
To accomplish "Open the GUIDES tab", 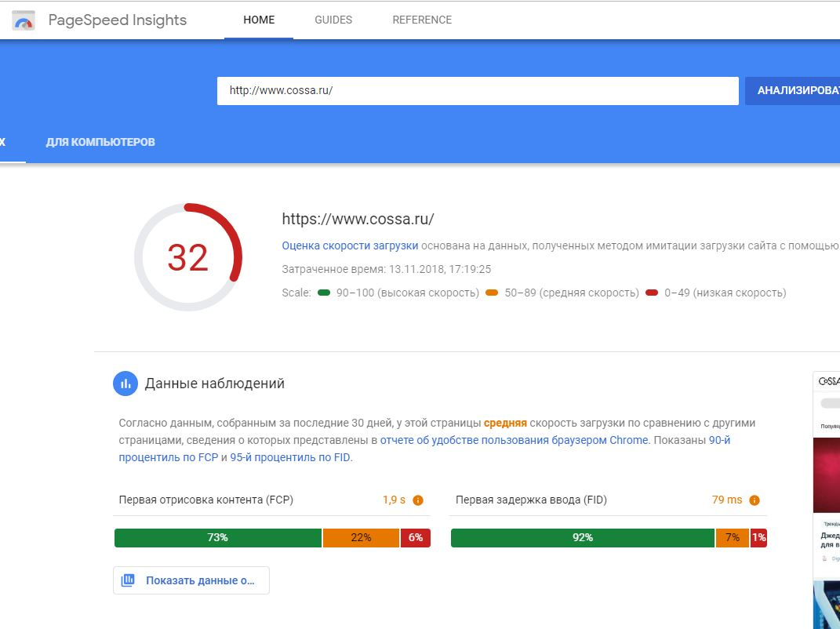I will pyautogui.click(x=333, y=20).
